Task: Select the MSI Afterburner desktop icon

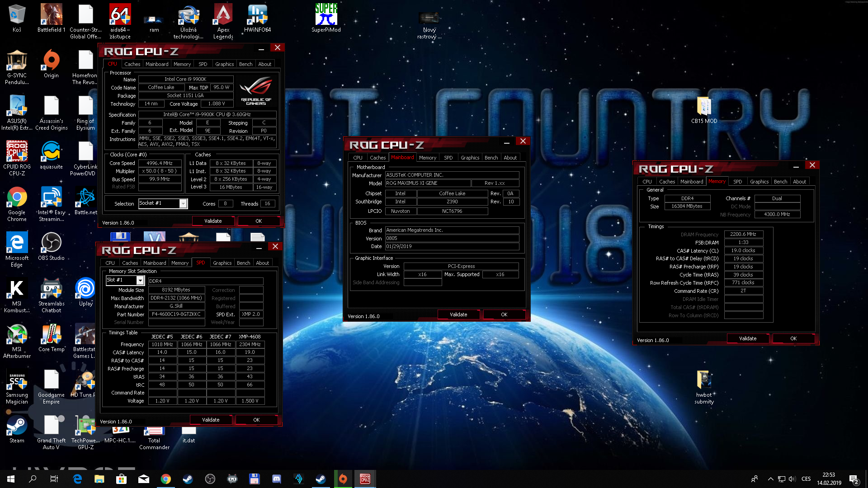Action: tap(17, 341)
